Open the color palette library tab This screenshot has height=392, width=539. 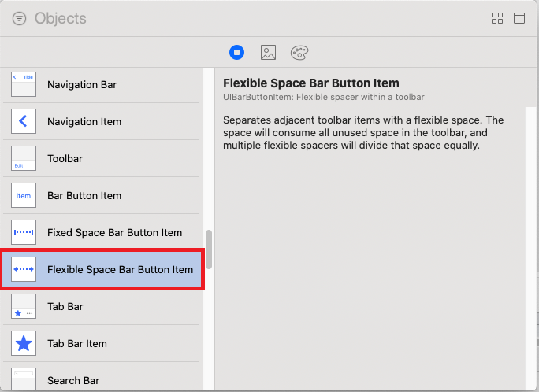299,52
